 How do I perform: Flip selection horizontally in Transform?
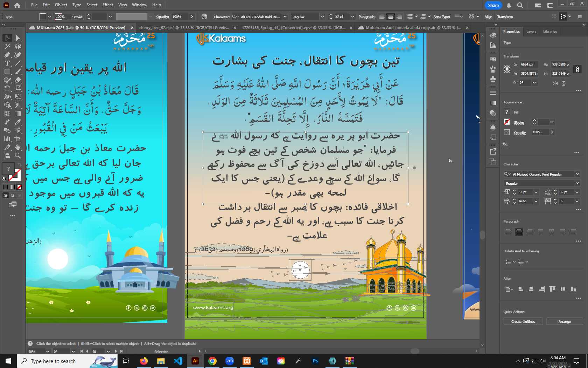(x=555, y=83)
